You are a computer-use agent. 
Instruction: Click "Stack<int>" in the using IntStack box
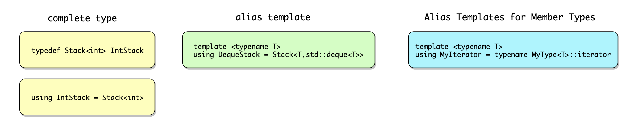(x=123, y=98)
